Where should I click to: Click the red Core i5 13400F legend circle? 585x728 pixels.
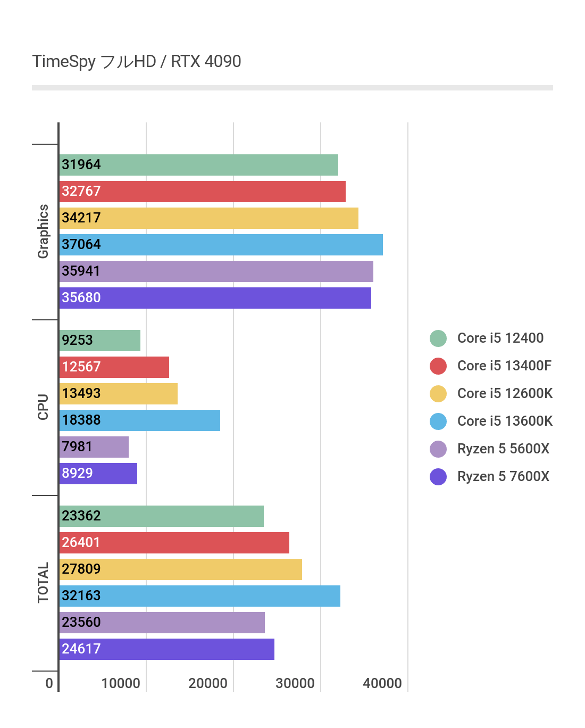tap(438, 366)
